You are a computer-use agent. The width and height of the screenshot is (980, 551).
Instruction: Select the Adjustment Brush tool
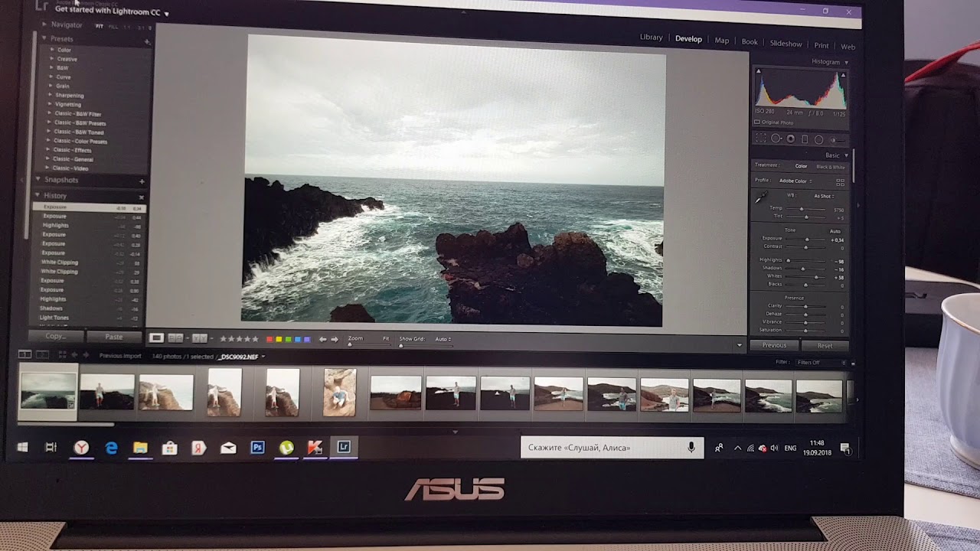(x=838, y=140)
